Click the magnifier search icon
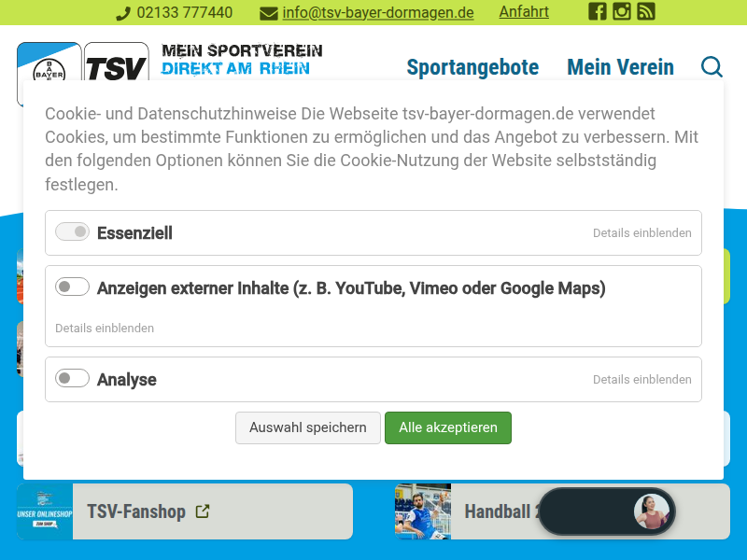 [x=712, y=67]
